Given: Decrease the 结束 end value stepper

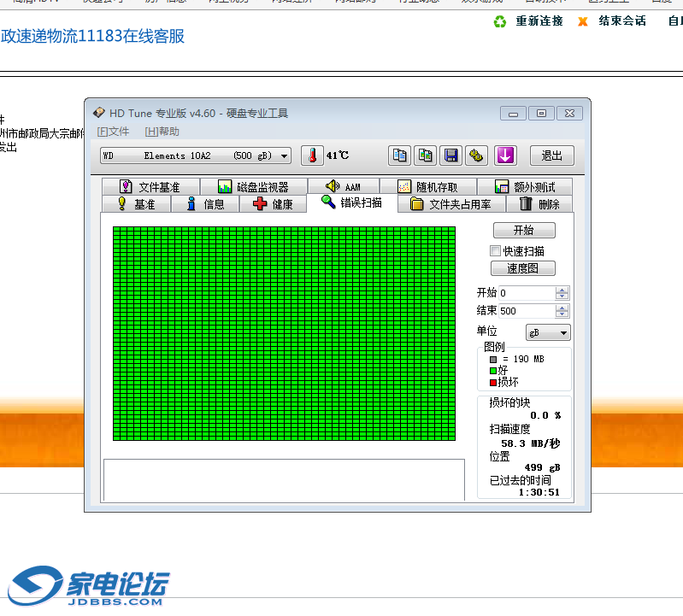Looking at the screenshot, I should [562, 314].
